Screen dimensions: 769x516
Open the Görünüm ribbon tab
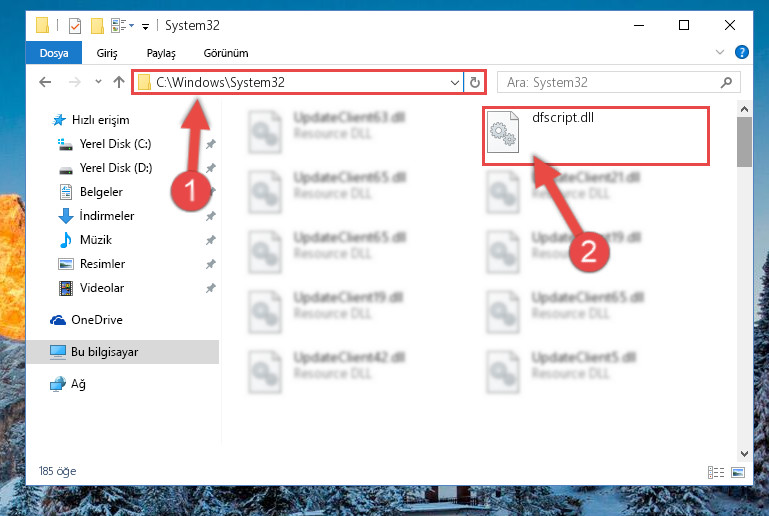(x=226, y=53)
